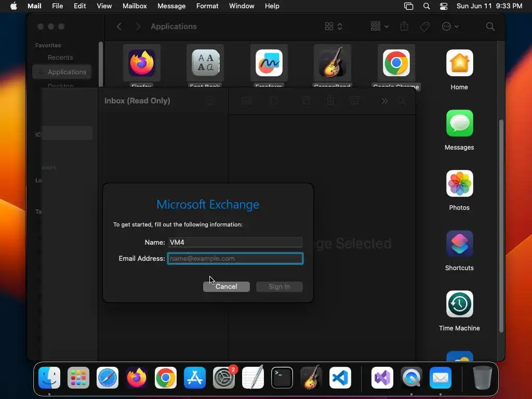Open Visual Studio Code from the Dock
This screenshot has height=399, width=532.
[340, 378]
